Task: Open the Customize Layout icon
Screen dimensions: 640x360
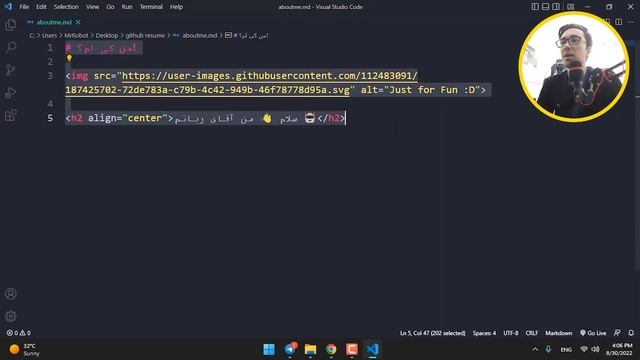Action: (571, 7)
